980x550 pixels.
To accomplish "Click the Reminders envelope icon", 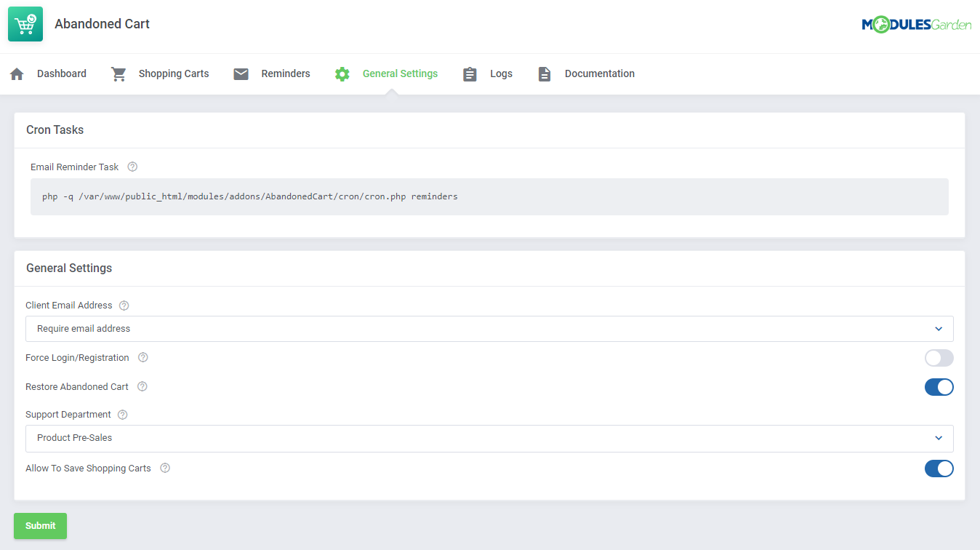I will [x=241, y=73].
